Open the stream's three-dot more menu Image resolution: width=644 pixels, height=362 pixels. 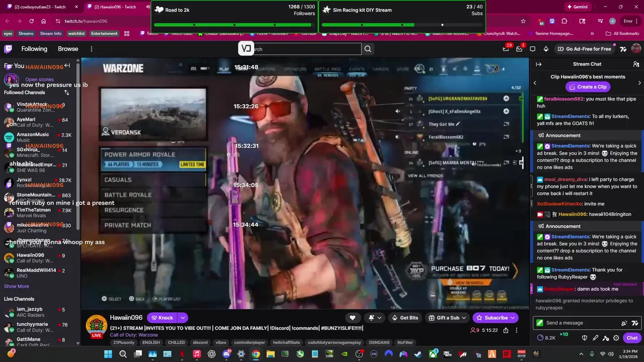[517, 330]
